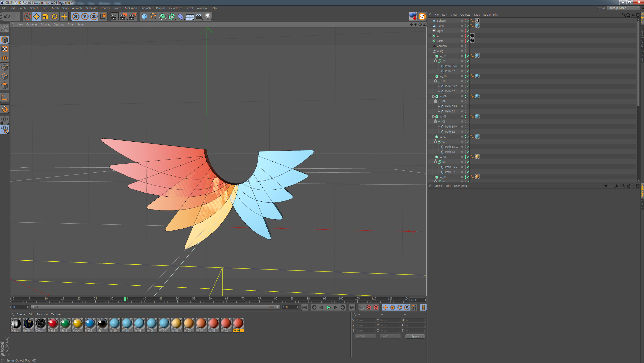The height and width of the screenshot is (363, 644).
Task: Open the MoGraph menu
Action: tap(131, 8)
